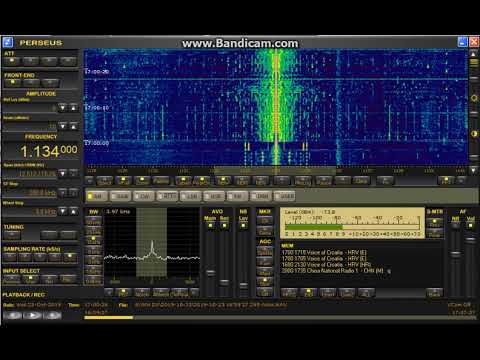Click the 1.134 000 frequency display
The image size is (480, 360).
point(49,152)
